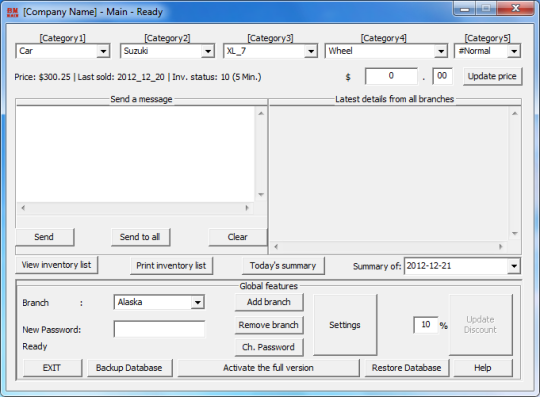Click message box horizontal scrollbar left arrow
Screen dimensions: 540x397
pos(23,208)
